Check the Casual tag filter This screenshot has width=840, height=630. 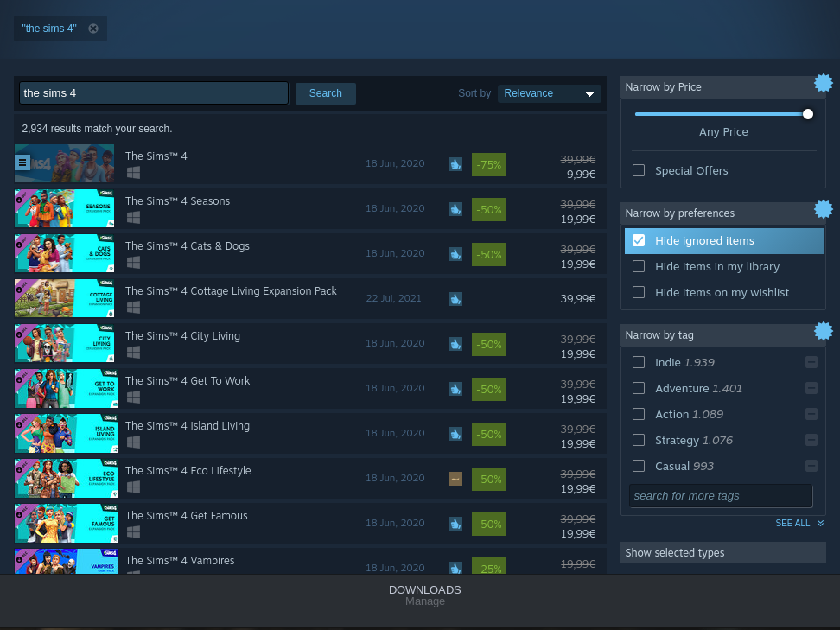coord(639,466)
